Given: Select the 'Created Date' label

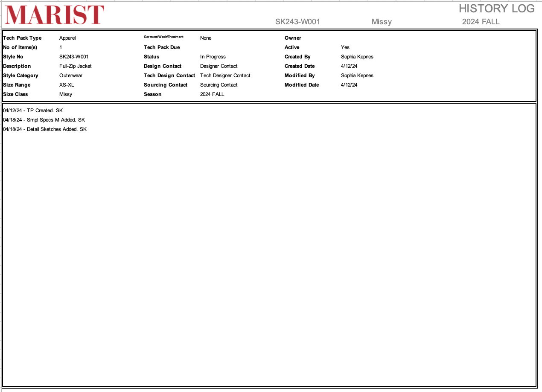Looking at the screenshot, I should 300,66.
